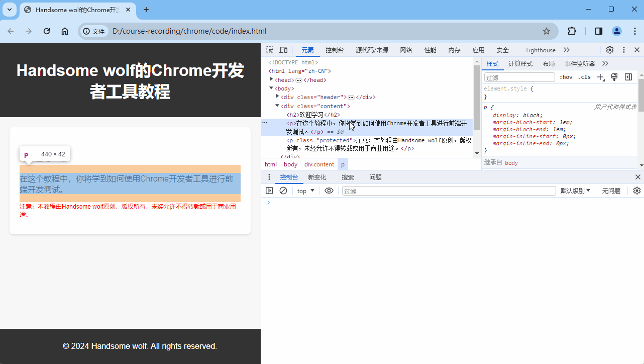644x364 pixels.
Task: Click the p breadcrumb item
Action: (343, 164)
